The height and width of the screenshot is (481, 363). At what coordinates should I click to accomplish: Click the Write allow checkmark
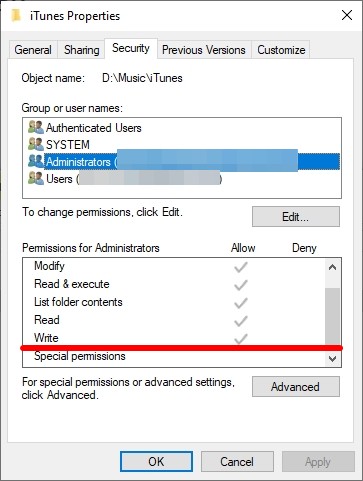click(241, 339)
